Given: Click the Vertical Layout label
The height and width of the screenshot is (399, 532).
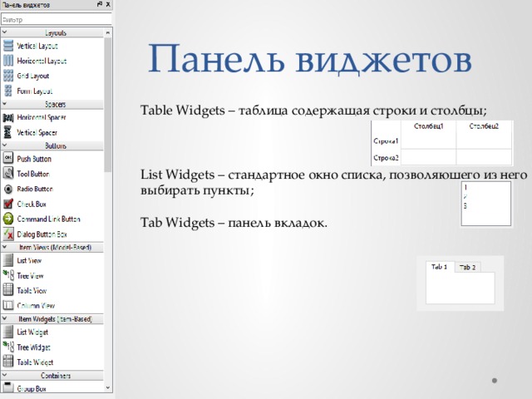Looking at the screenshot, I should [x=37, y=47].
